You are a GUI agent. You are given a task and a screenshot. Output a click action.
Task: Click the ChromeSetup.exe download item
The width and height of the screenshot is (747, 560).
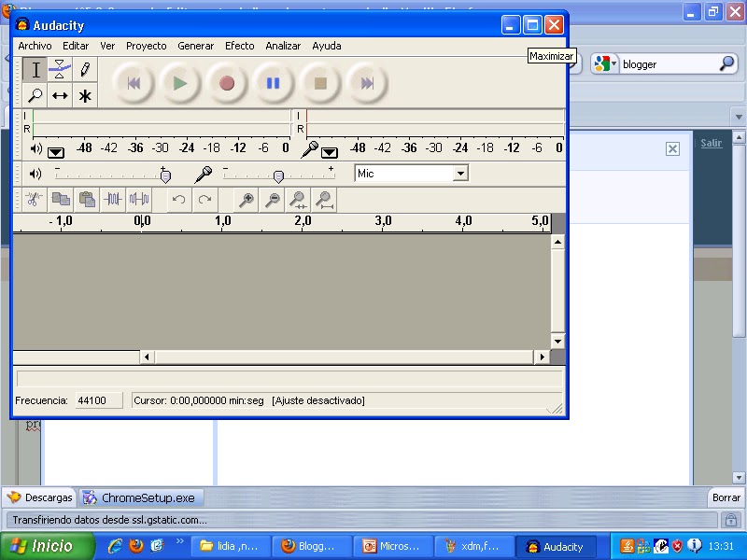(x=141, y=498)
